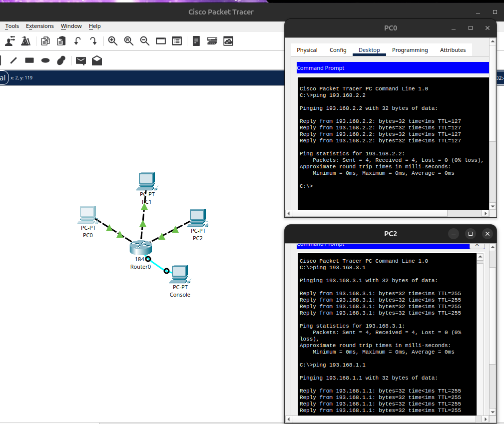Image resolution: width=504 pixels, height=424 pixels.
Task: Click the PC0 command prompt C:\> line
Action: (x=306, y=186)
